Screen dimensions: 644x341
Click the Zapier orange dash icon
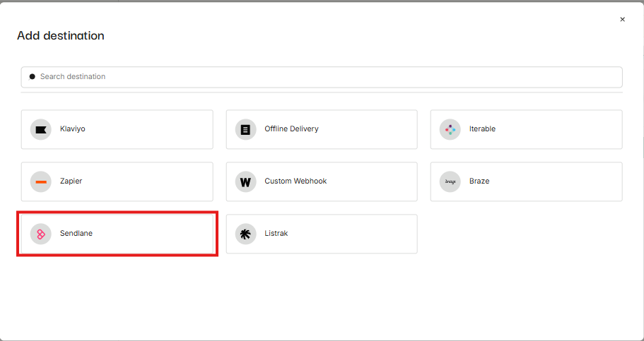pyautogui.click(x=41, y=181)
